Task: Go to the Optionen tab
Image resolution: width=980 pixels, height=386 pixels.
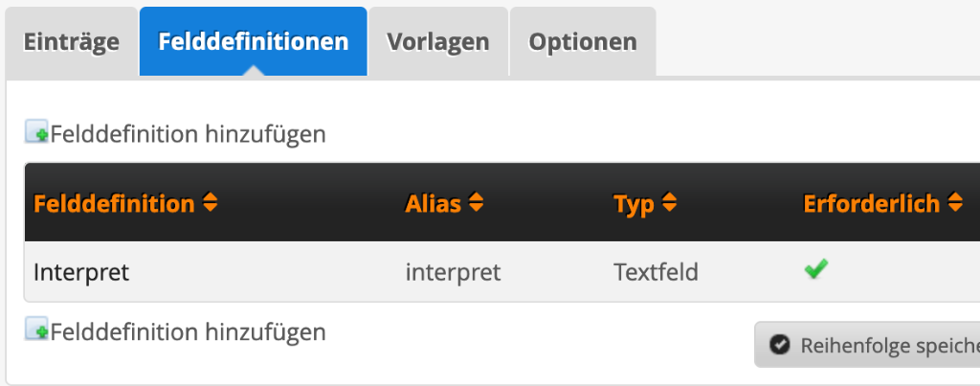Action: (582, 42)
